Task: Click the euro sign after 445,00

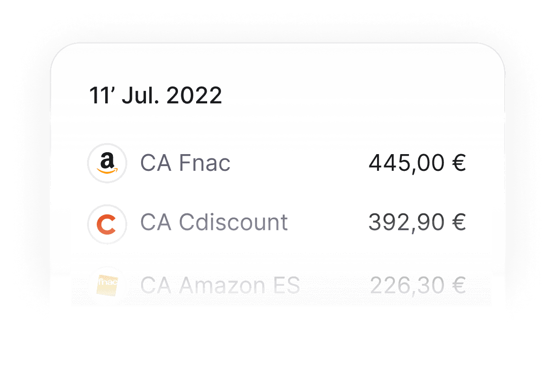Action: pos(459,163)
